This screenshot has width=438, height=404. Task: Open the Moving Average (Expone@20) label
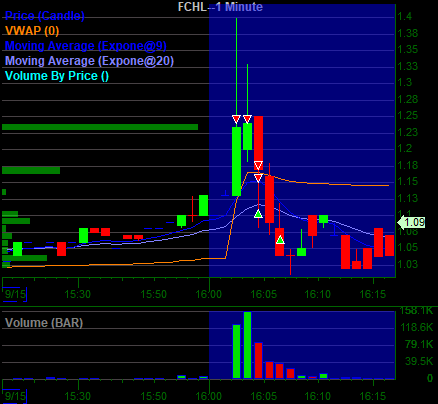click(x=89, y=61)
